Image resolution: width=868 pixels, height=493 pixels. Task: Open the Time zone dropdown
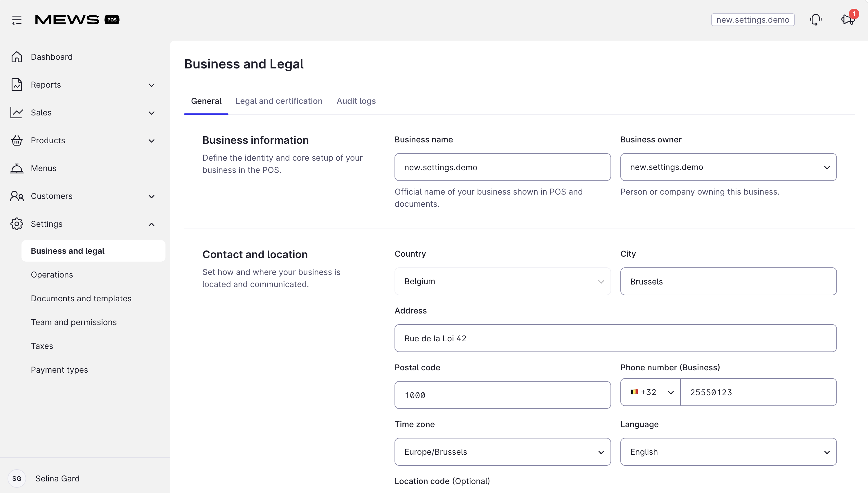(x=503, y=452)
